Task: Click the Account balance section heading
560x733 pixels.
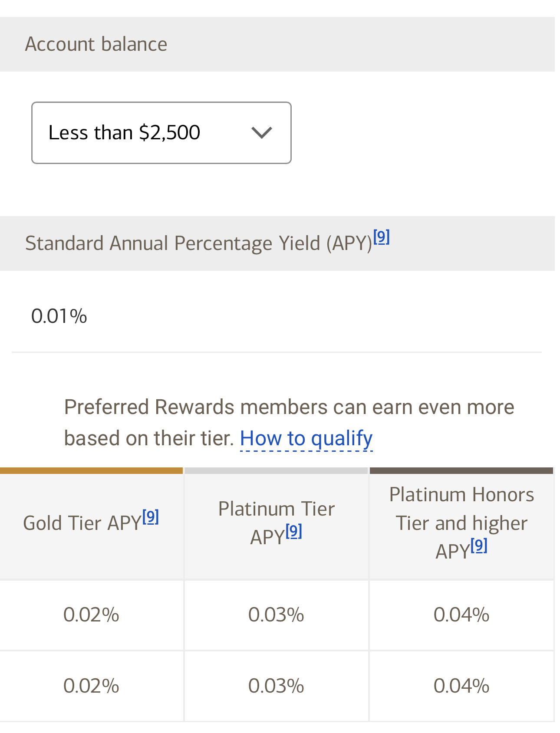Action: 96,44
